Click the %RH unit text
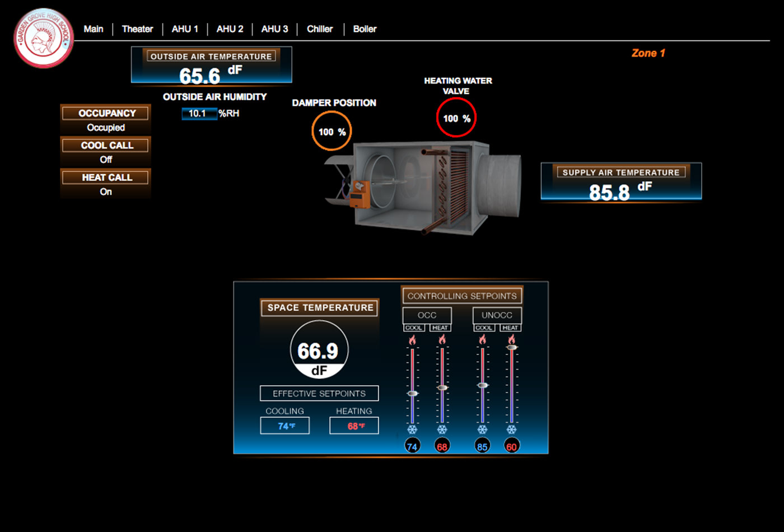The width and height of the screenshot is (784, 532). click(229, 114)
